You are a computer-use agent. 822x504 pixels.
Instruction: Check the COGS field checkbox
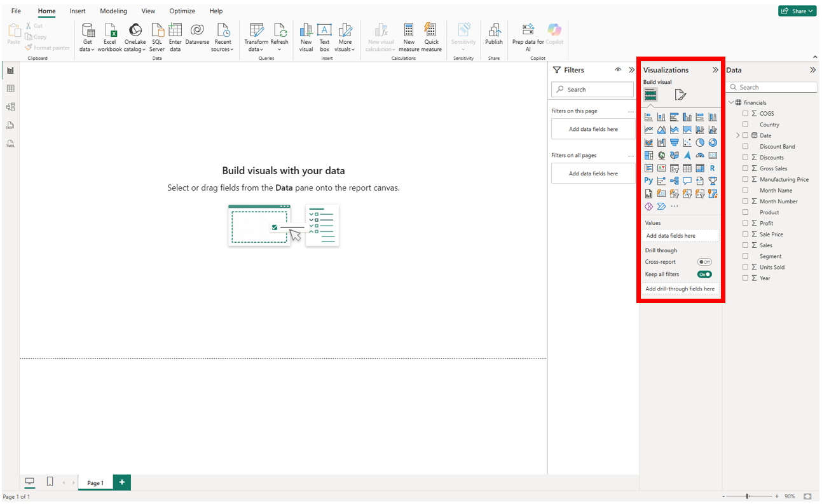(x=746, y=114)
